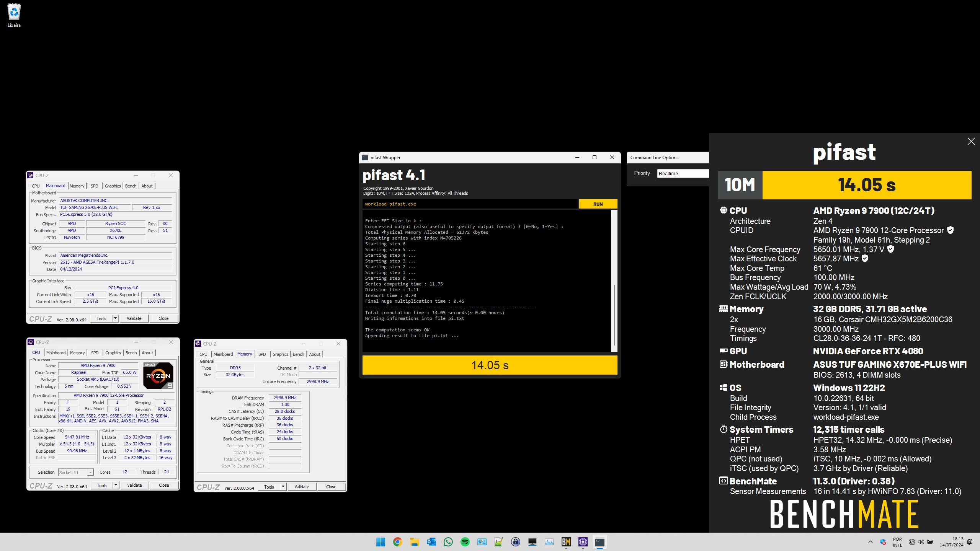Image resolution: width=980 pixels, height=551 pixels.
Task: Click the pifast Wrapper title bar icon
Action: [365, 158]
